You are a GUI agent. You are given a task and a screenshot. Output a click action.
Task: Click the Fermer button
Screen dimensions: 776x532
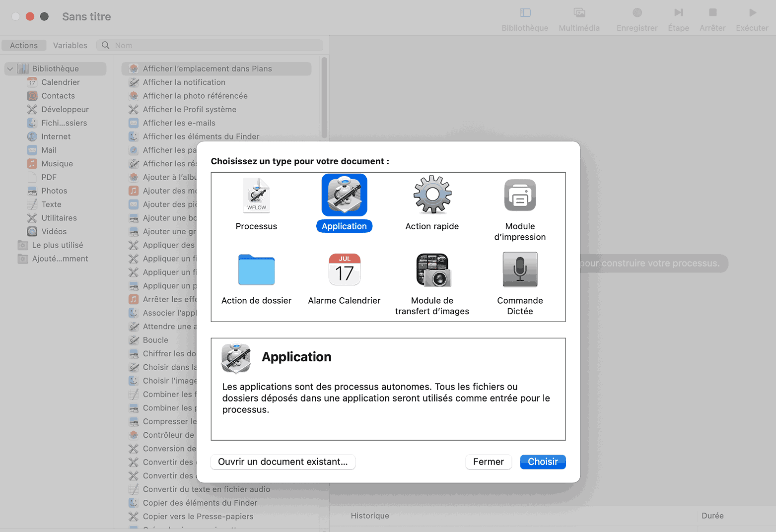pyautogui.click(x=489, y=462)
